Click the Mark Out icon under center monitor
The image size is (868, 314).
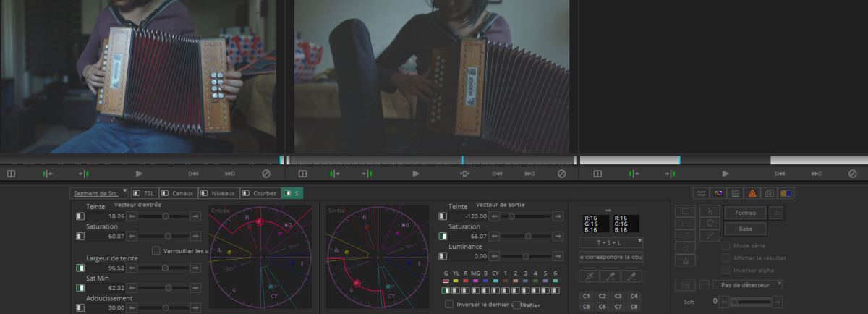pos(368,174)
